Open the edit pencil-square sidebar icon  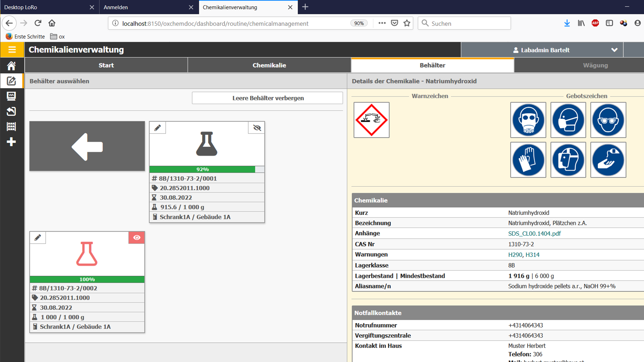click(x=11, y=81)
